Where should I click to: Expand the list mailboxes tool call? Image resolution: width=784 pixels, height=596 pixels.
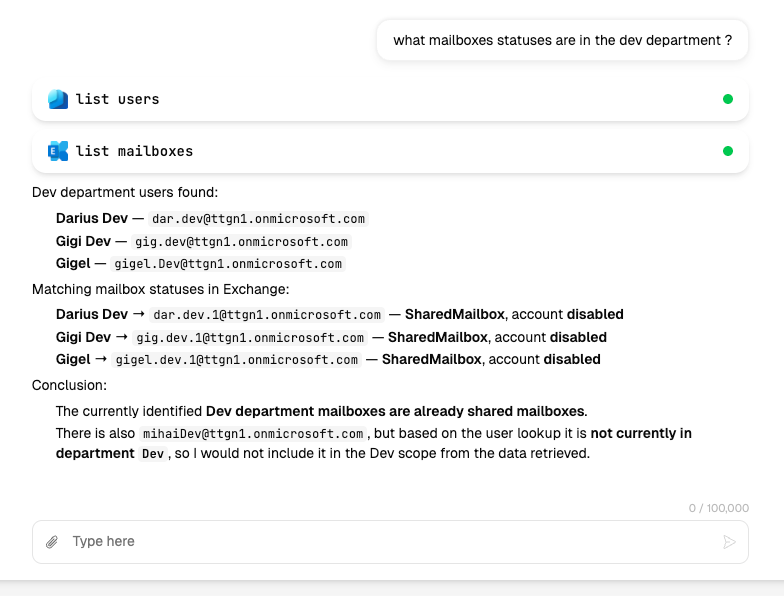(x=390, y=151)
